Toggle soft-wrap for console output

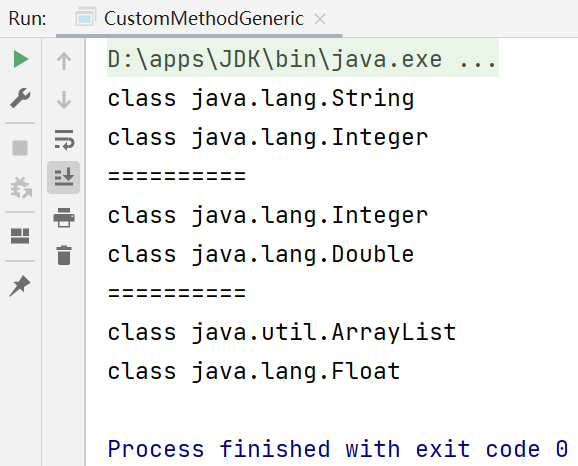pos(64,140)
